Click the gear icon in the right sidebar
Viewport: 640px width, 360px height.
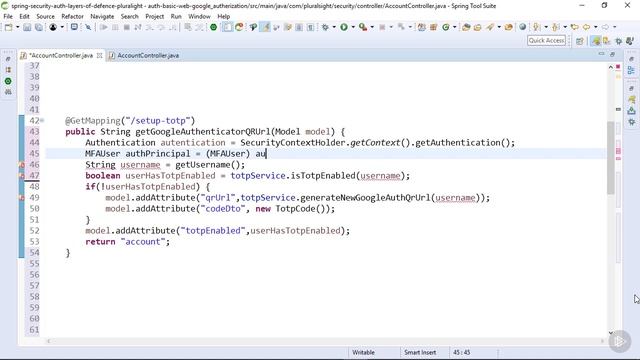pos(631,122)
